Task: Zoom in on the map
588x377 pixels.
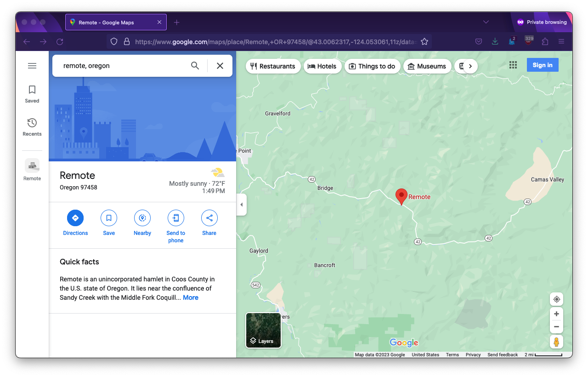Action: (x=556, y=314)
